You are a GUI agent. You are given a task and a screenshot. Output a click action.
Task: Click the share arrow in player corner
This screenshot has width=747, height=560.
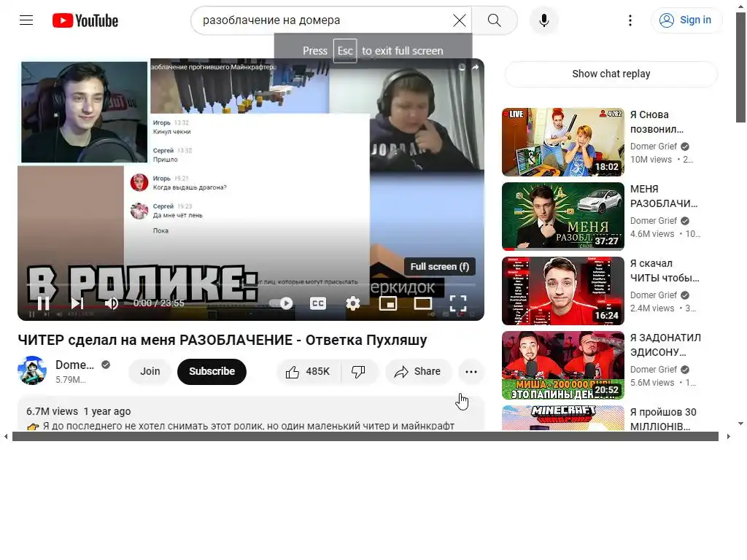[x=475, y=67]
